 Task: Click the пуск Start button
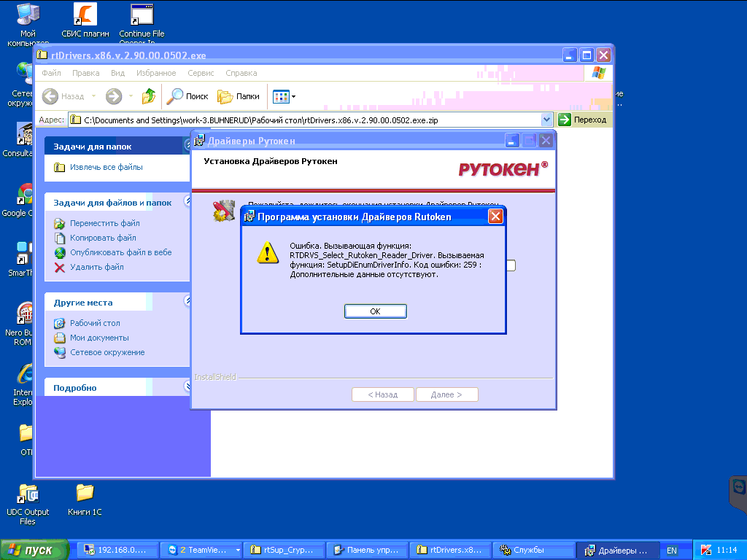tap(35, 550)
